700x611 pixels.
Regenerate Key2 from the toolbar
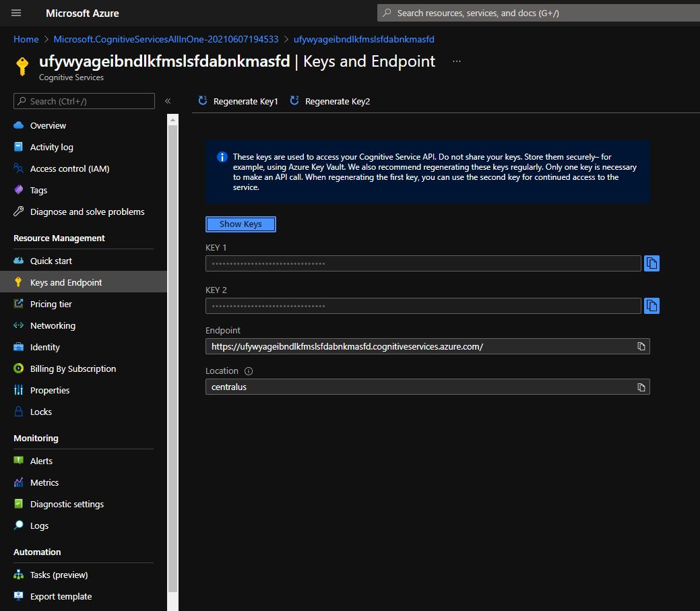330,100
